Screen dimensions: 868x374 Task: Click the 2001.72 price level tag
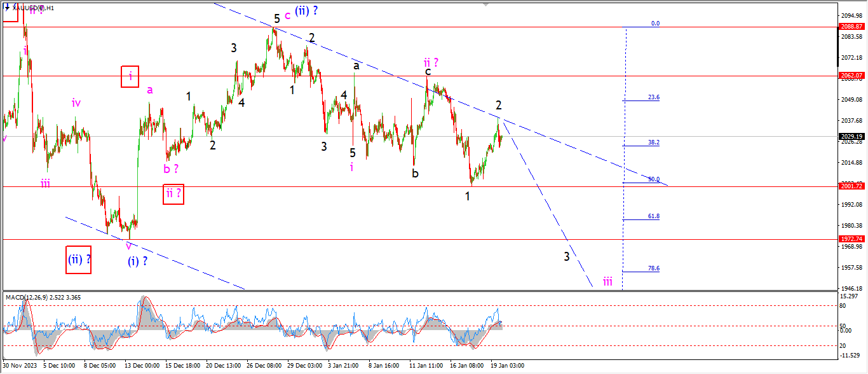coord(851,186)
